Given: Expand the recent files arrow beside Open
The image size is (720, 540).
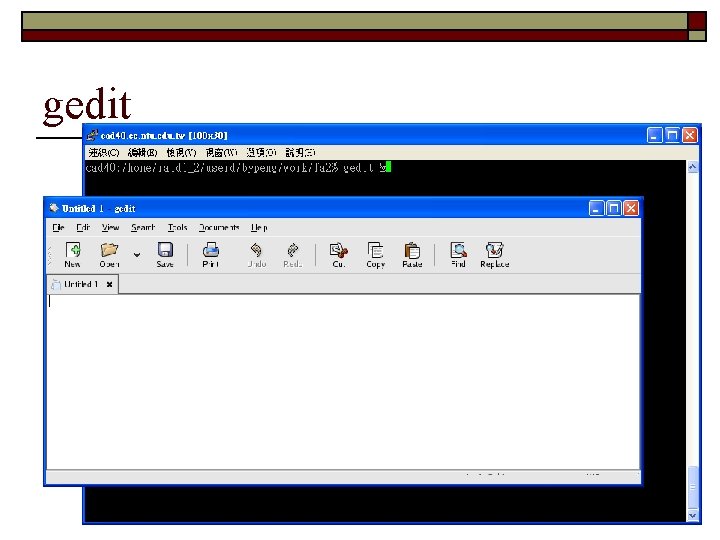Looking at the screenshot, I should point(137,254).
